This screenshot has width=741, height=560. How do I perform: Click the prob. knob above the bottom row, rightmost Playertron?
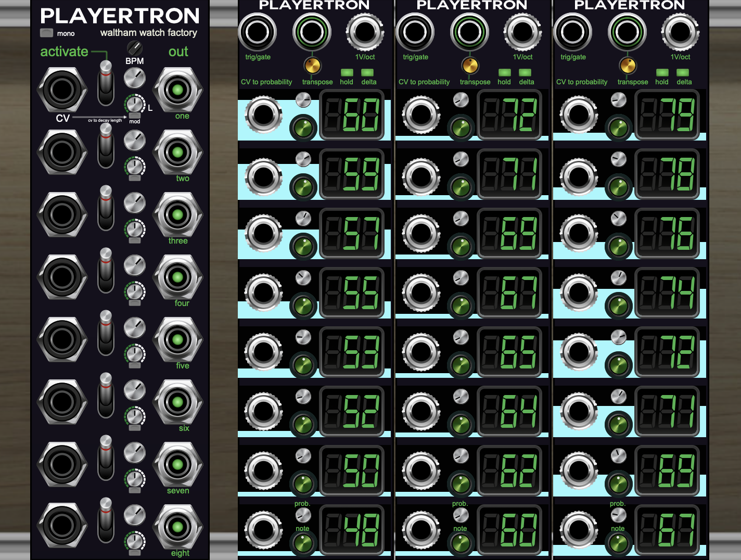point(619,515)
